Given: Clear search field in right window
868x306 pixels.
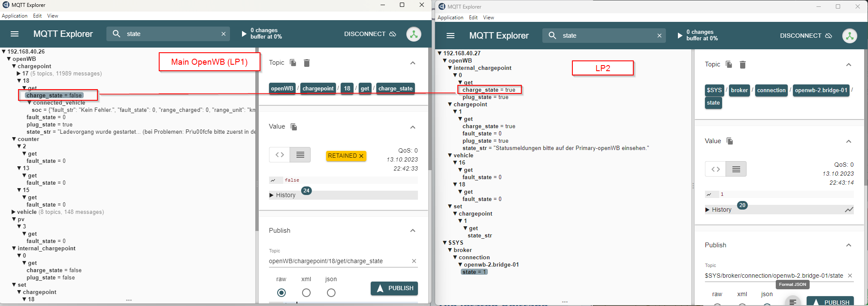Looking at the screenshot, I should point(659,36).
